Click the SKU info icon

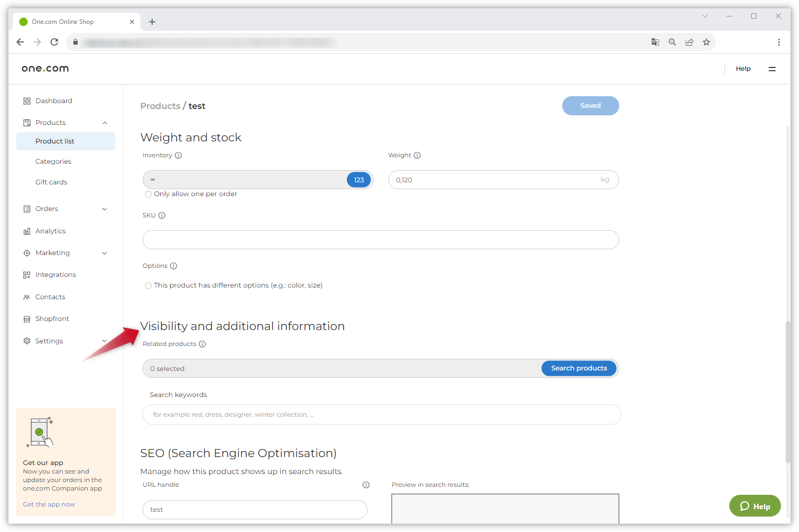(x=162, y=216)
